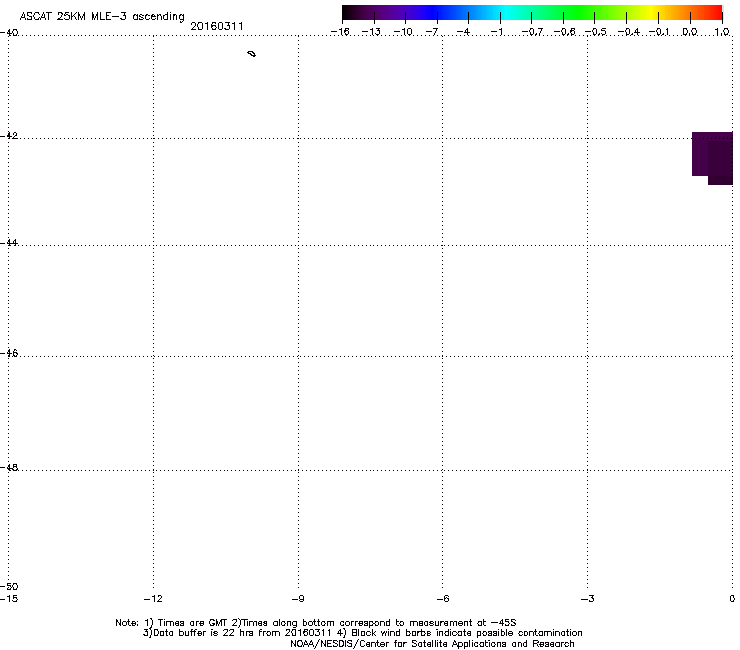Screen dimensions: 740x650
Task: Pick the red right end of the color bar
Action: coord(715,13)
